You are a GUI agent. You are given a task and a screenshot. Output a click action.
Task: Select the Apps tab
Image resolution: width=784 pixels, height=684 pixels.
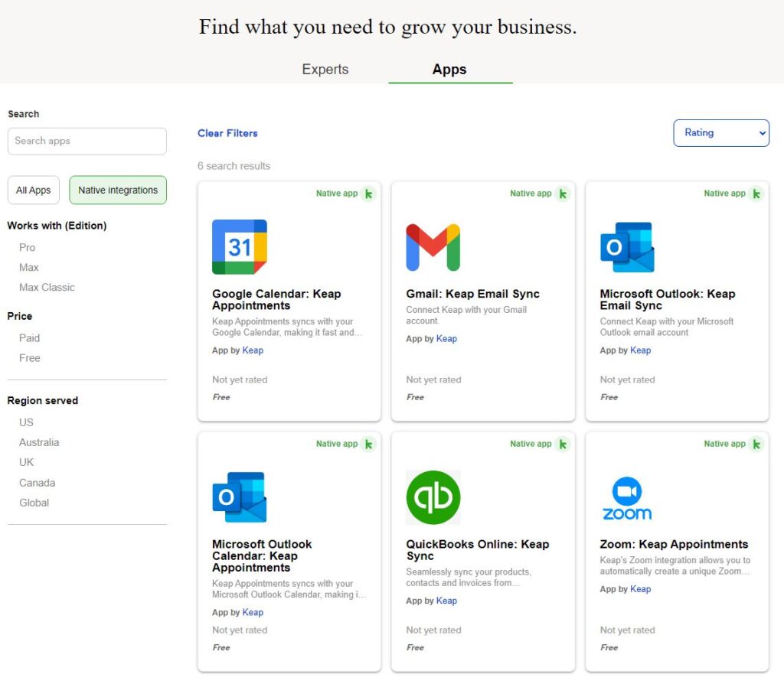[449, 70]
